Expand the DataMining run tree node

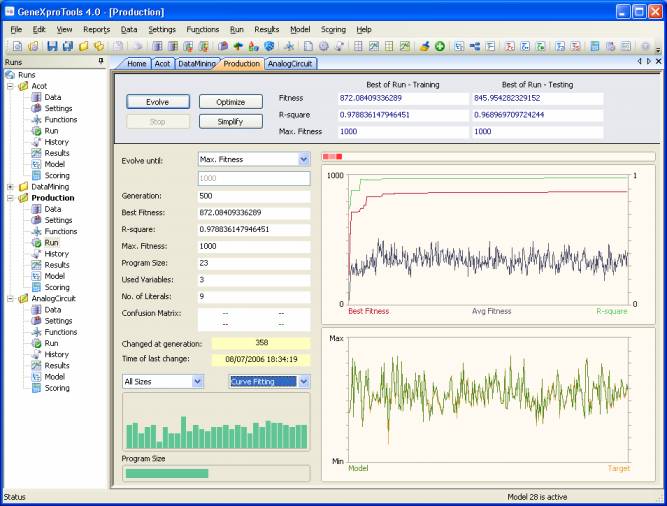click(10, 187)
